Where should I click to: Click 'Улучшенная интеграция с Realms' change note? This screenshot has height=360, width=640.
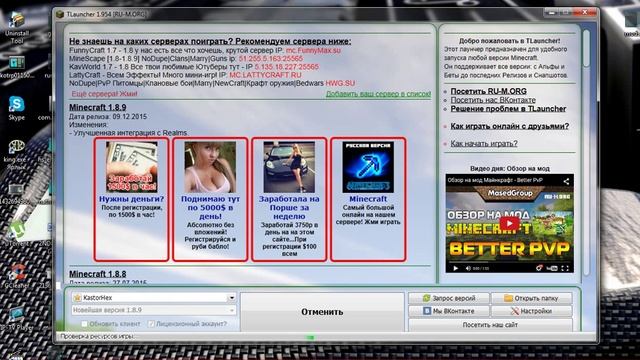point(129,133)
